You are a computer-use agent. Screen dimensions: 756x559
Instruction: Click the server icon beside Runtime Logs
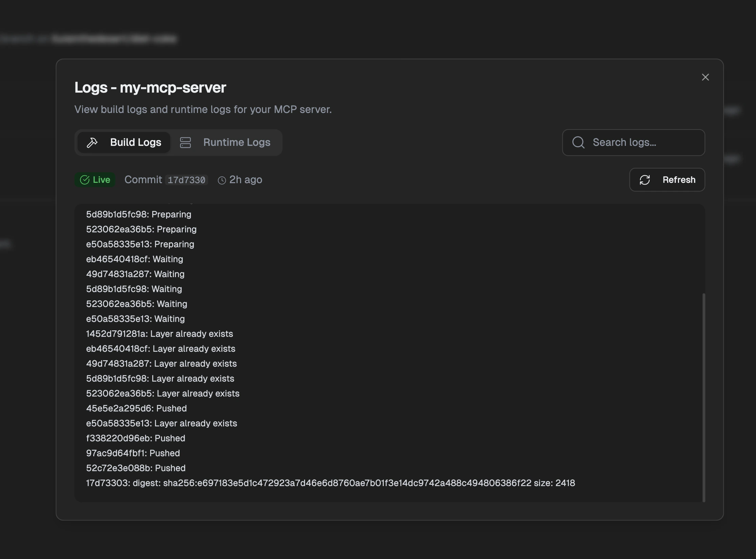coord(185,142)
